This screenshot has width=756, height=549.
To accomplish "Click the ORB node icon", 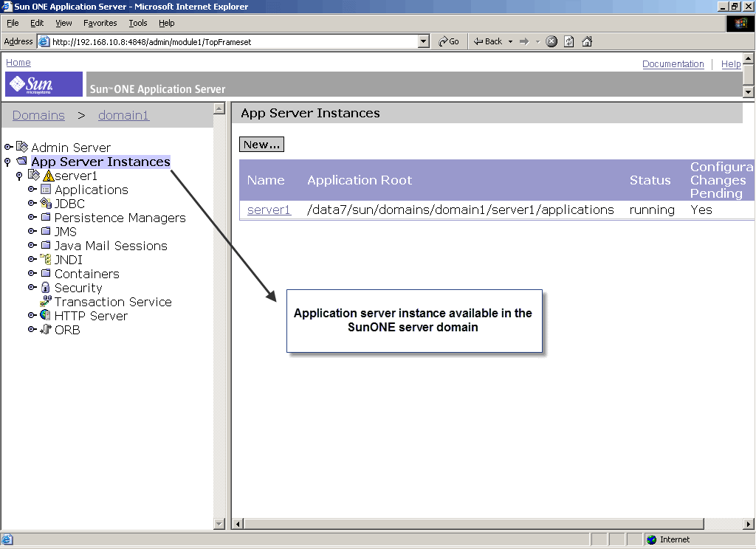I will (x=46, y=329).
